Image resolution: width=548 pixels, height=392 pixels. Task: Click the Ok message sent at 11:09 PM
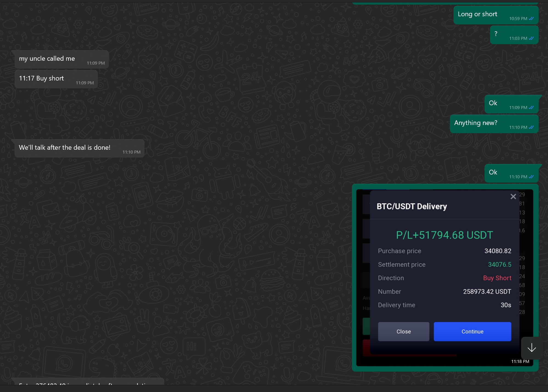[493, 103]
